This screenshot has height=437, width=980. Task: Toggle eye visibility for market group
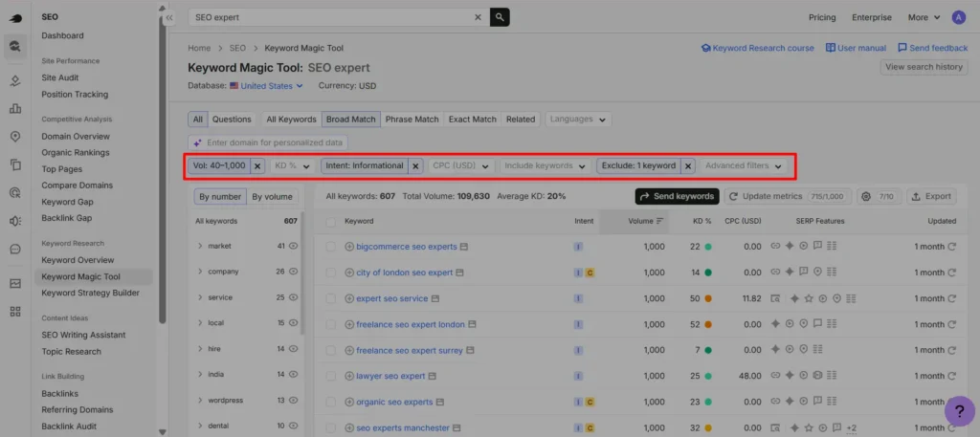click(293, 246)
